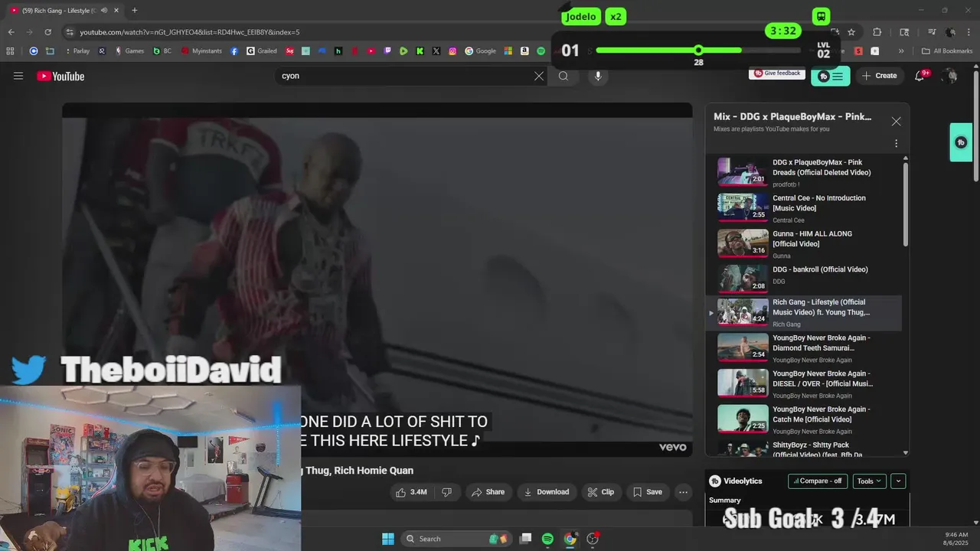980x551 pixels.
Task: Run the YouTube search magnifier
Action: pos(563,76)
